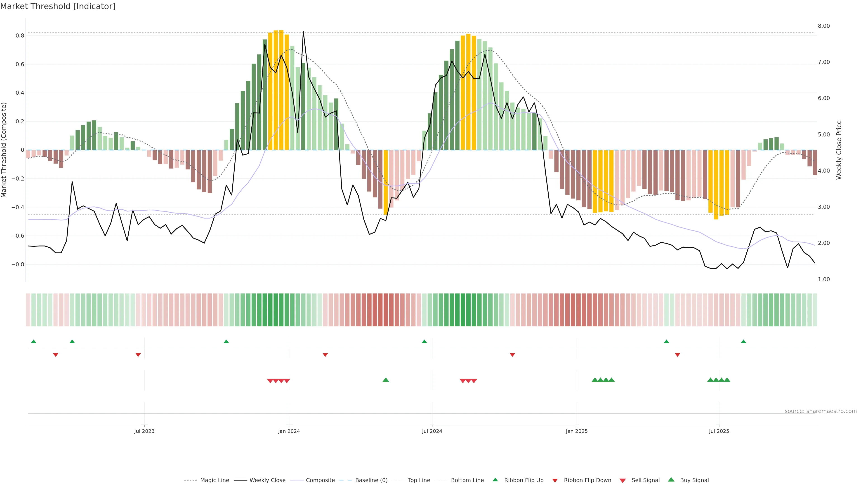Viewport: 868px width, 488px height.
Task: Click ribbon flip up marker before Jul 2024
Action: point(424,342)
